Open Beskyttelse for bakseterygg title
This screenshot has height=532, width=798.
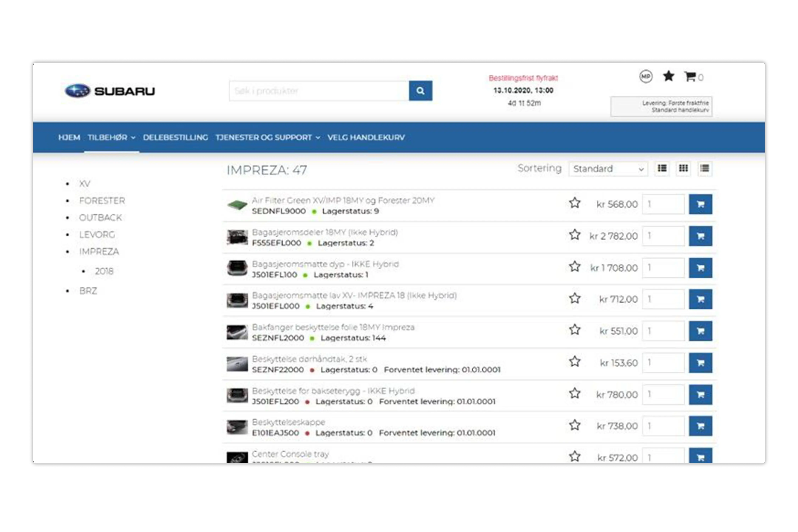(x=333, y=391)
